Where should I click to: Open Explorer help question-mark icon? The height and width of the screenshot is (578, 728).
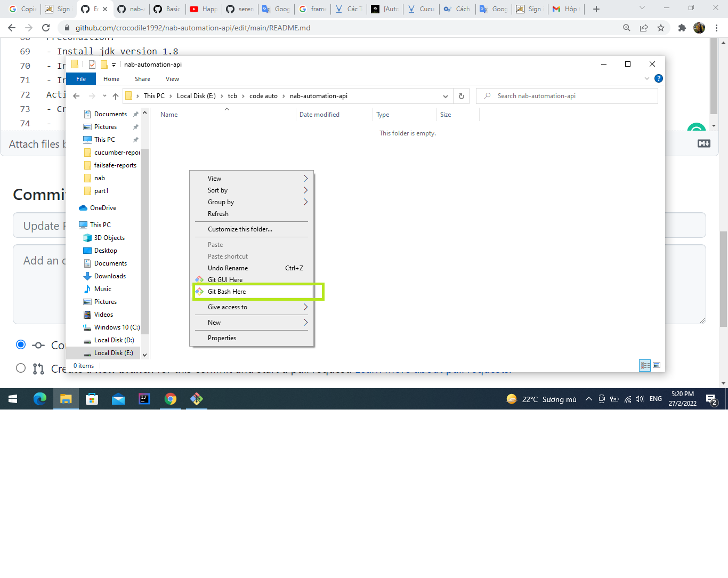(659, 78)
